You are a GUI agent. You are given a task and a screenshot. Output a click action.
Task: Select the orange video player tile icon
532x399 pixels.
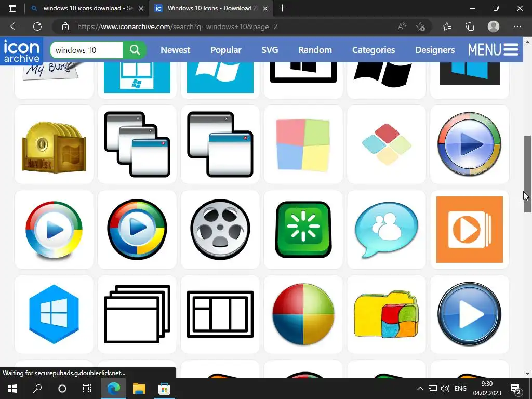coord(470,230)
